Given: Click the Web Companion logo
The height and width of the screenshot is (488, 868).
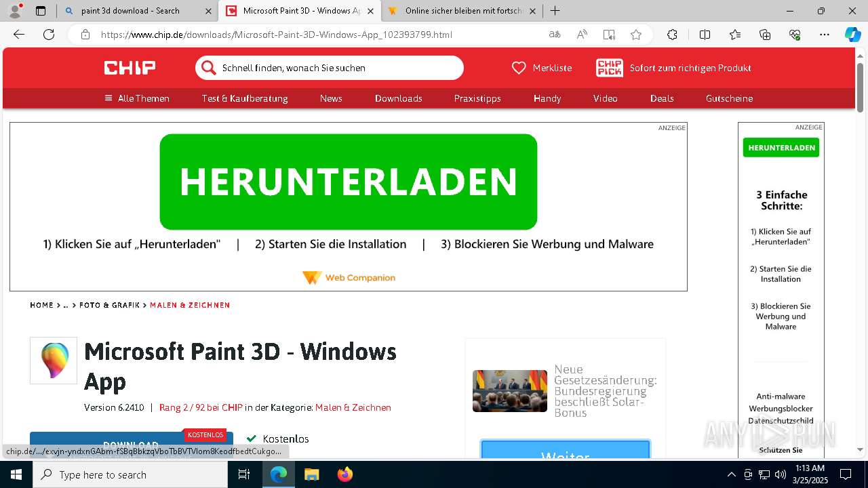Looking at the screenshot, I should pos(349,278).
